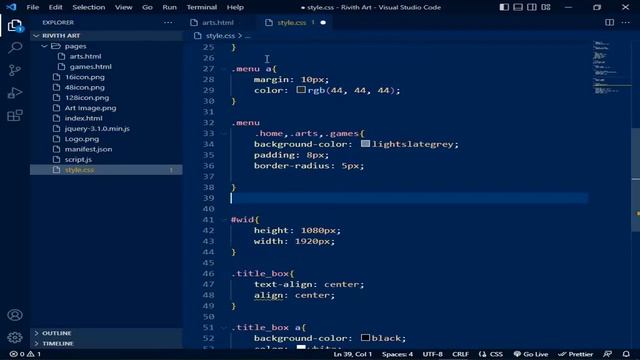The height and width of the screenshot is (360, 640).
Task: Change Spaces: 4 indentation setting
Action: (397, 354)
